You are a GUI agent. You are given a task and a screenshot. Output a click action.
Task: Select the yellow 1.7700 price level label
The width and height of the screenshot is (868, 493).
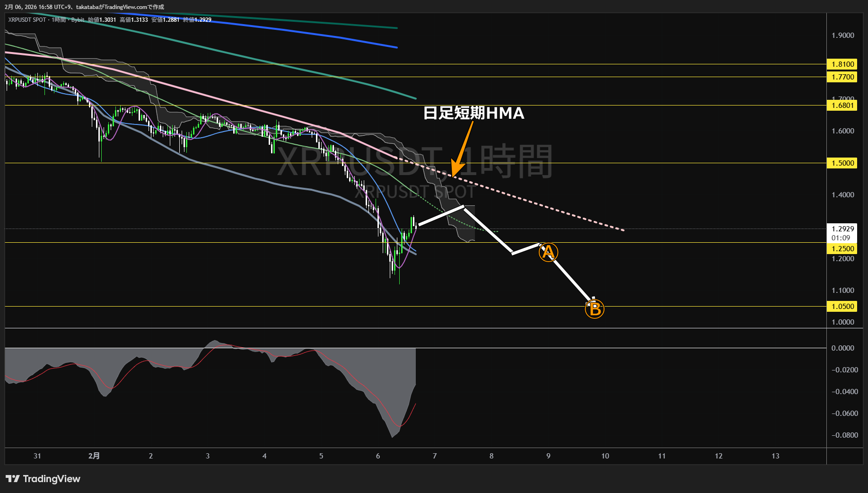pyautogui.click(x=842, y=77)
